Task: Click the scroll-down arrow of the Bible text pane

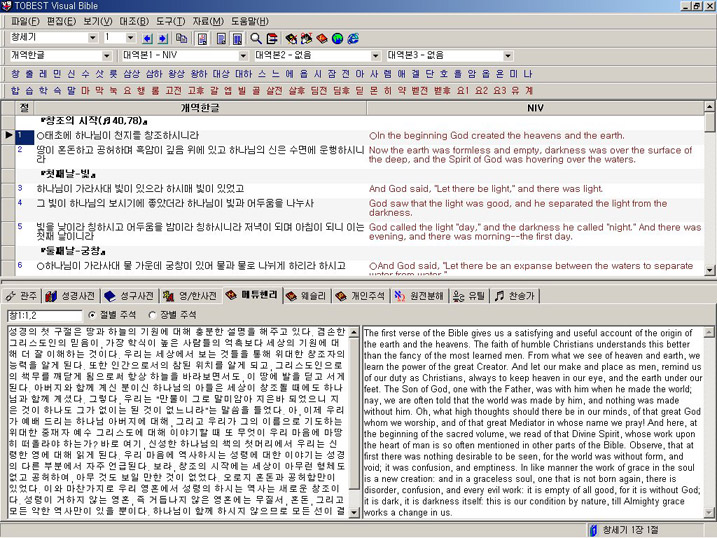Action: pyautogui.click(x=709, y=270)
